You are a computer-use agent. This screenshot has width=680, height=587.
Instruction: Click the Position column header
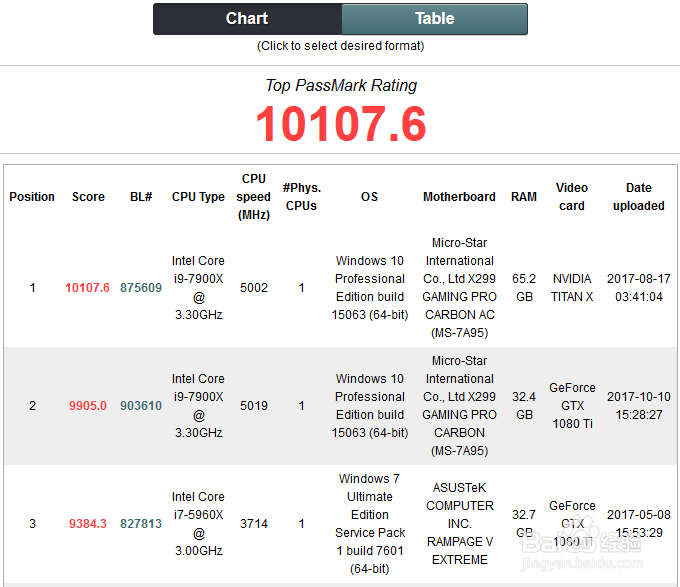[x=32, y=197]
